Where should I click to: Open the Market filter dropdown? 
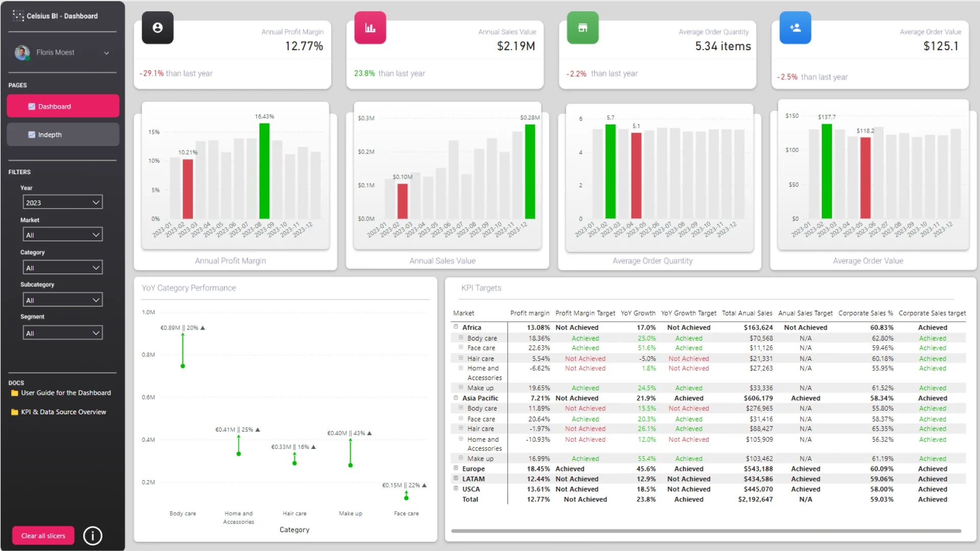tap(62, 235)
